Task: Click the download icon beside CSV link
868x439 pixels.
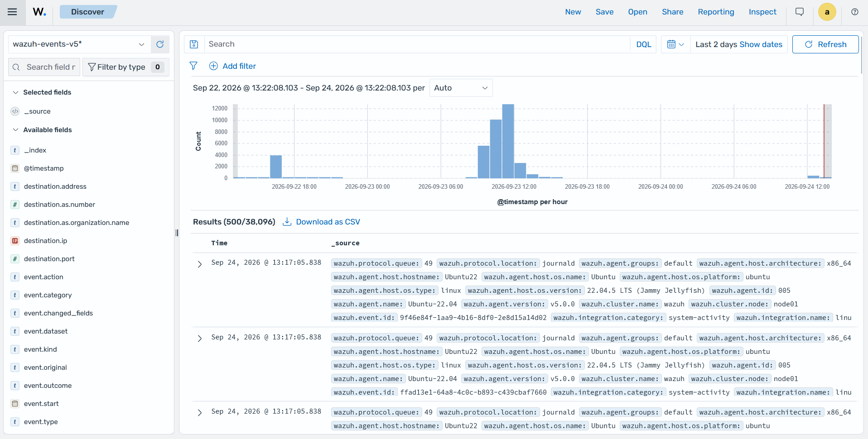Action: point(287,222)
